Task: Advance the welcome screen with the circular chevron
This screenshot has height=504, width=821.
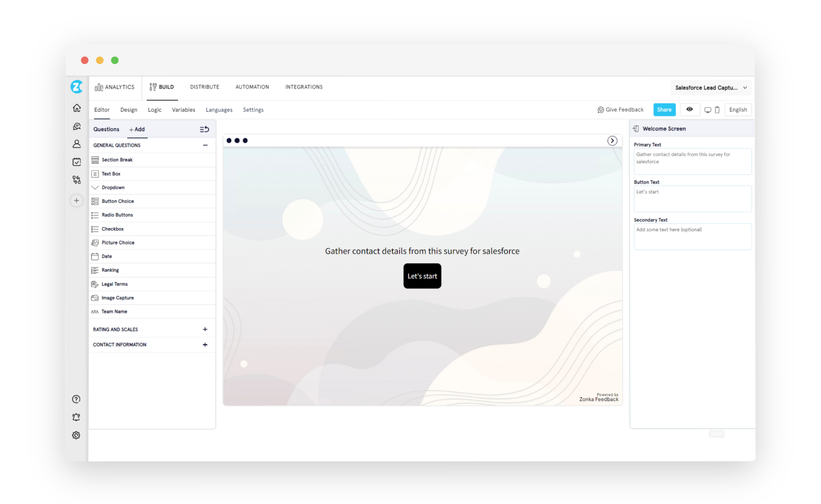Action: point(612,141)
